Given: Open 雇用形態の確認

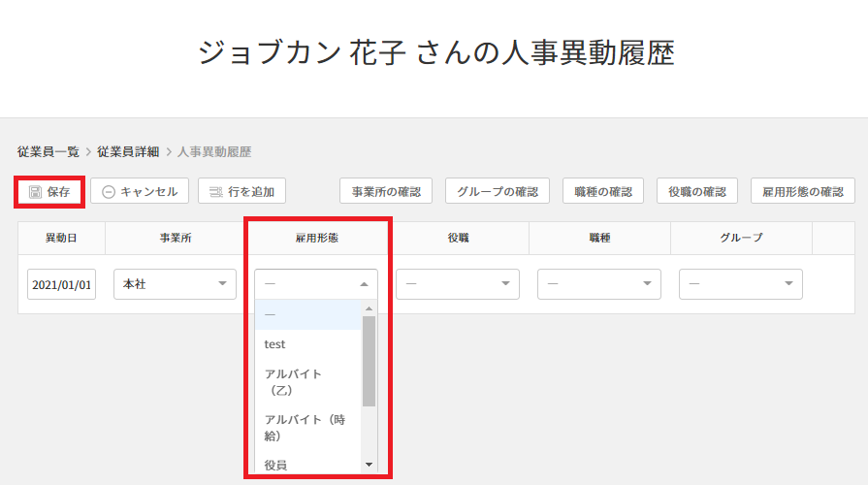Looking at the screenshot, I should (803, 191).
